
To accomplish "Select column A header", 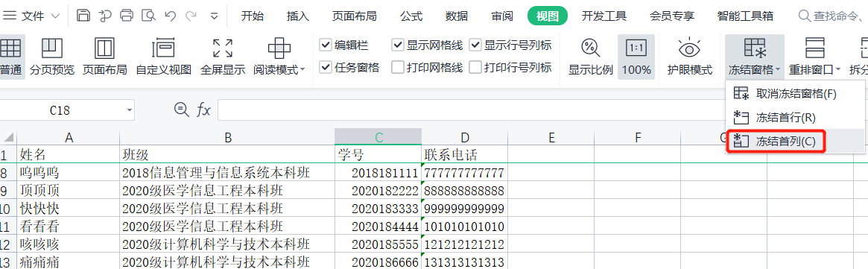I will [x=68, y=137].
